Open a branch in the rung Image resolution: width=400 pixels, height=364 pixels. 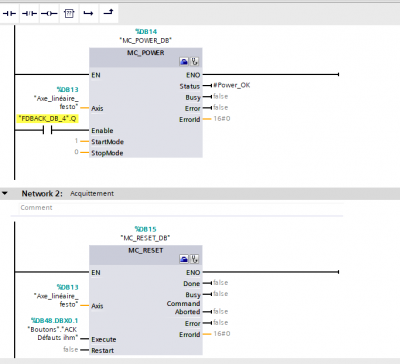[x=88, y=13]
